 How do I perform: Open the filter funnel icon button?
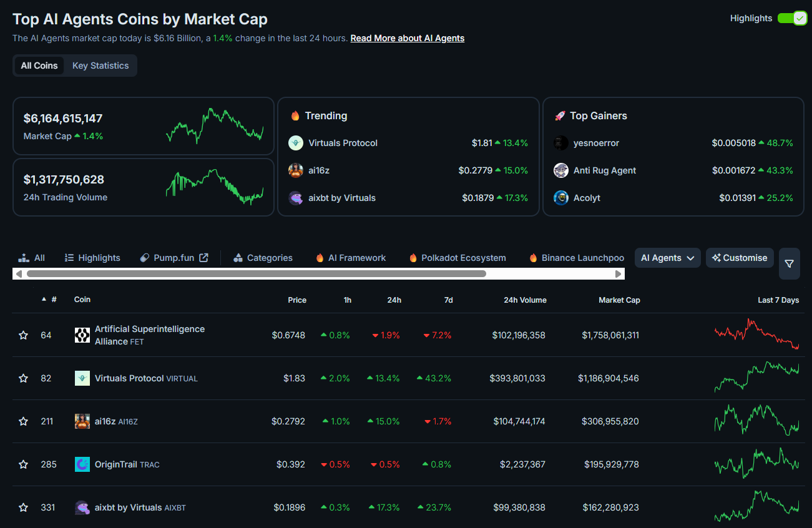[790, 263]
